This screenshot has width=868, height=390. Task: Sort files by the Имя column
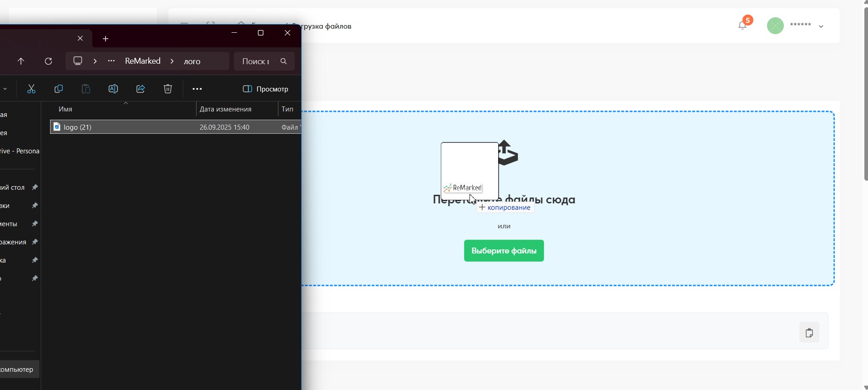click(66, 109)
